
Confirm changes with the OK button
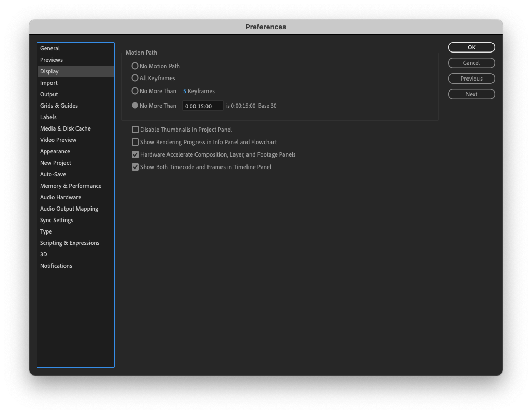coord(471,47)
